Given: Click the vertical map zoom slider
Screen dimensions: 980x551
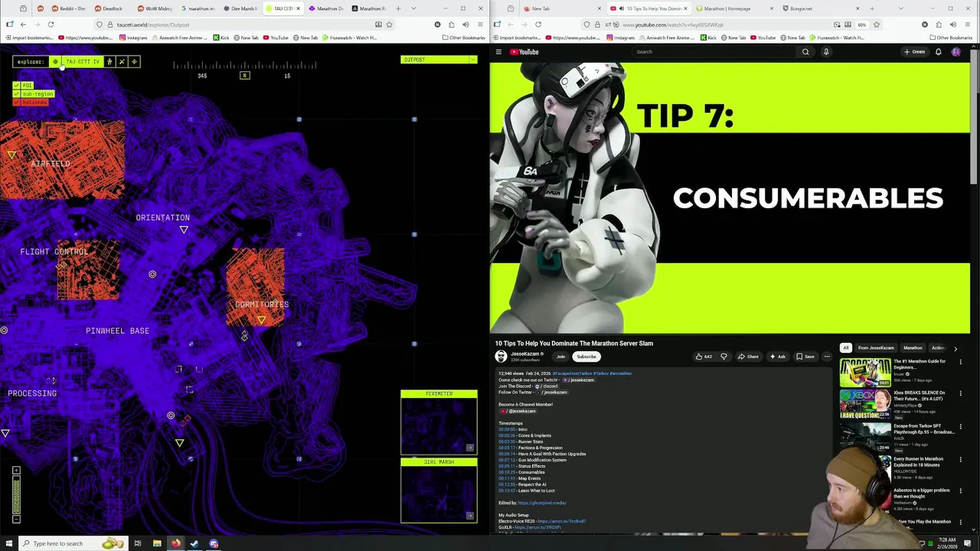Looking at the screenshot, I should [x=16, y=495].
